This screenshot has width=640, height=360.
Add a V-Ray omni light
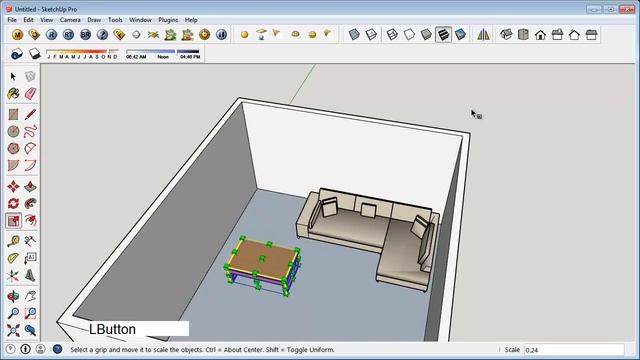244,35
